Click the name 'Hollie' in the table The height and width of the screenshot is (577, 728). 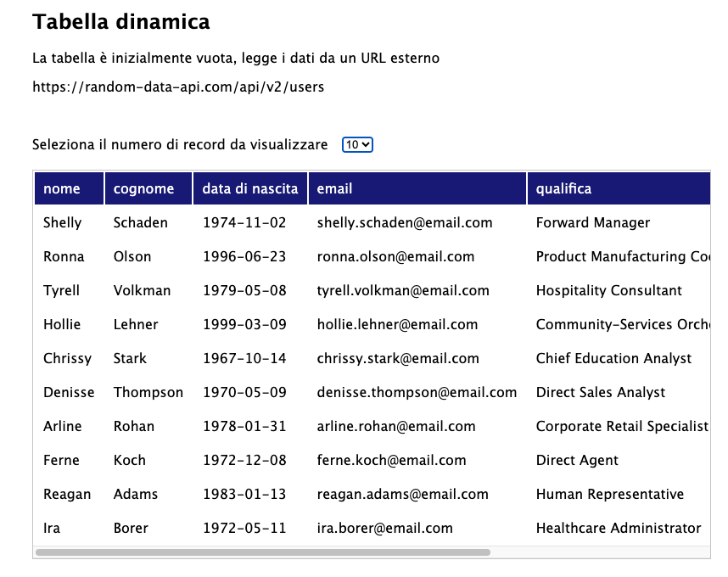[59, 324]
